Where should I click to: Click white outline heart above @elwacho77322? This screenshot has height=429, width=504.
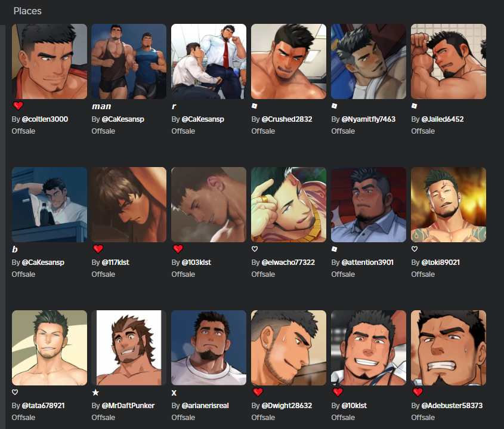(255, 249)
